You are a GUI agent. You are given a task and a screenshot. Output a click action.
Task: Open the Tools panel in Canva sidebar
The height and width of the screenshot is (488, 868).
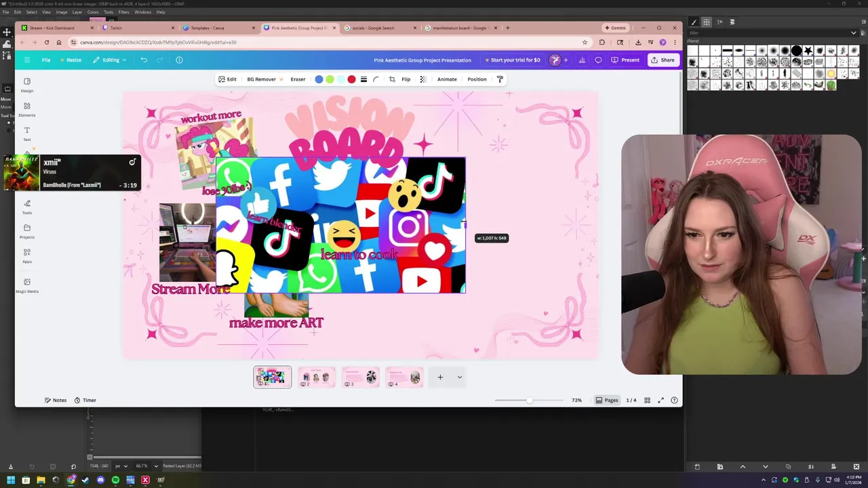coord(27,207)
